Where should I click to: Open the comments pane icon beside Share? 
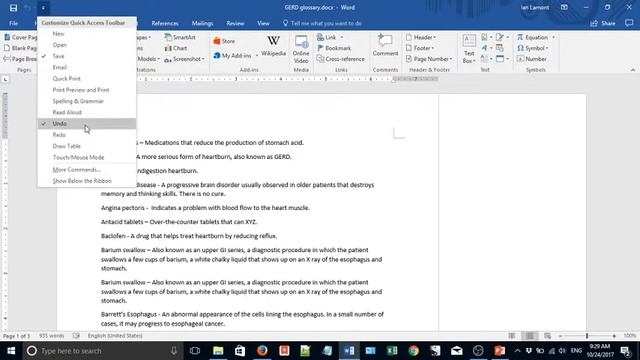[629, 23]
